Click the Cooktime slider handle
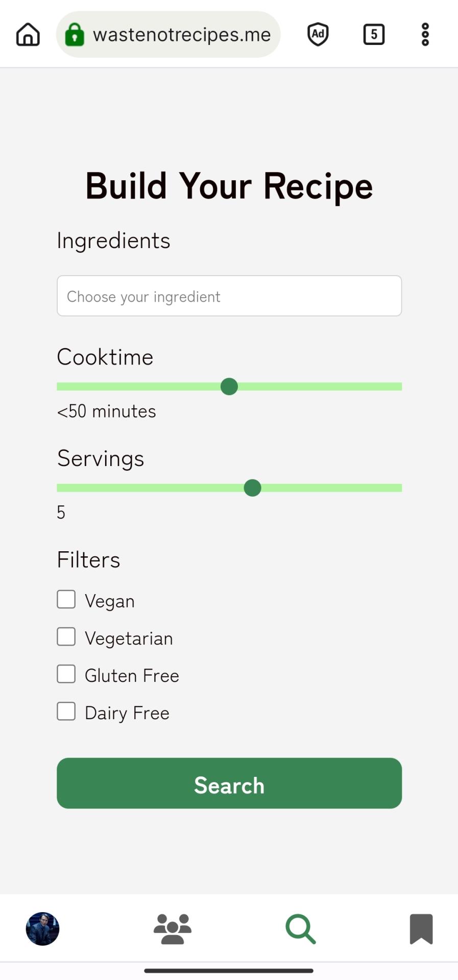The height and width of the screenshot is (980, 458). click(x=229, y=386)
